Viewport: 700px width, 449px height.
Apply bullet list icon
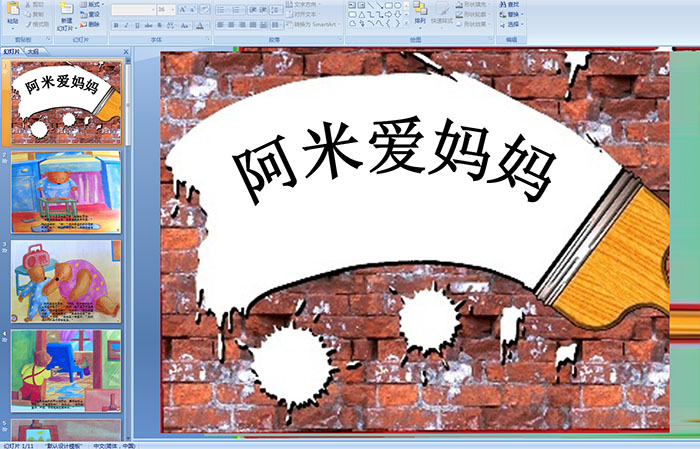222,10
